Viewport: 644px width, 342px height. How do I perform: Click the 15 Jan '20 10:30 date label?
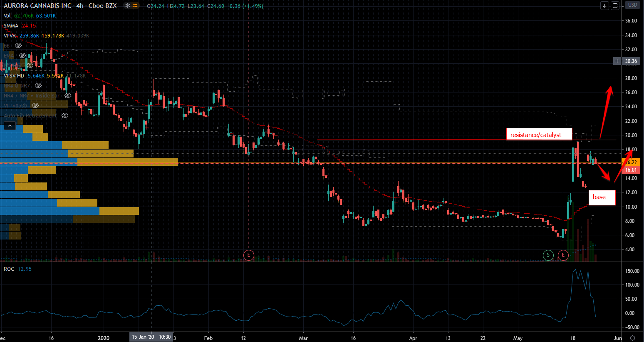point(151,337)
